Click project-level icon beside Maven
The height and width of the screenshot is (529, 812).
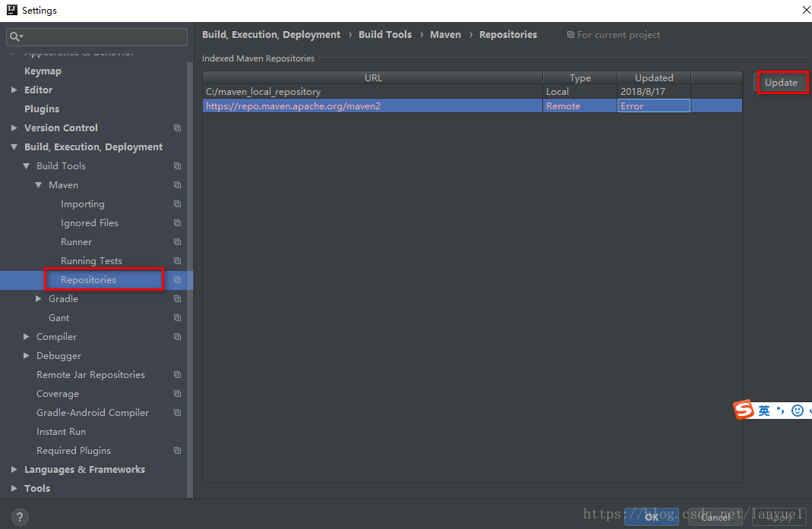tap(178, 184)
